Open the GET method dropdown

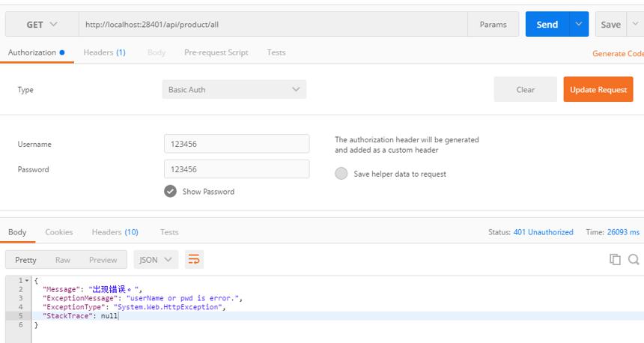[x=42, y=25]
